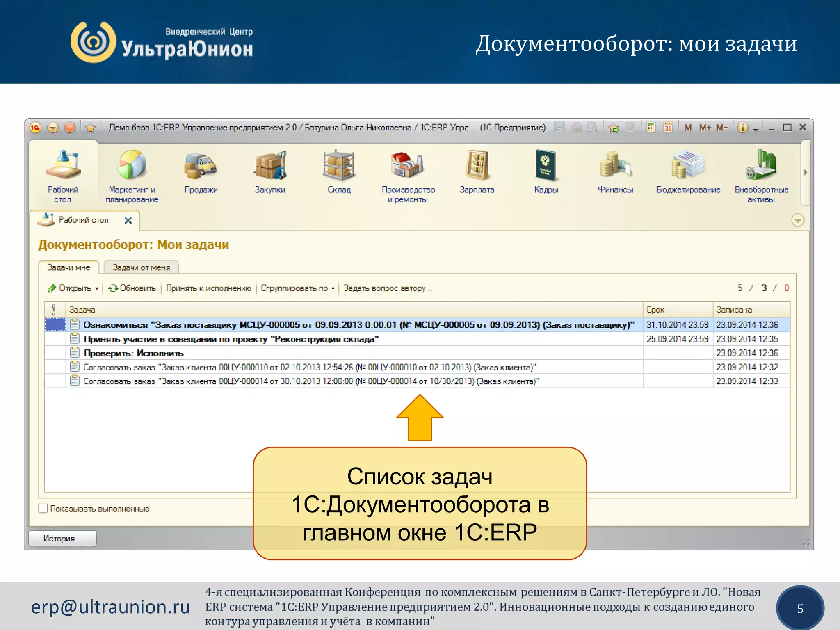Image resolution: width=840 pixels, height=630 pixels.
Task: Select task Проверить: Исполнить
Action: tap(133, 353)
